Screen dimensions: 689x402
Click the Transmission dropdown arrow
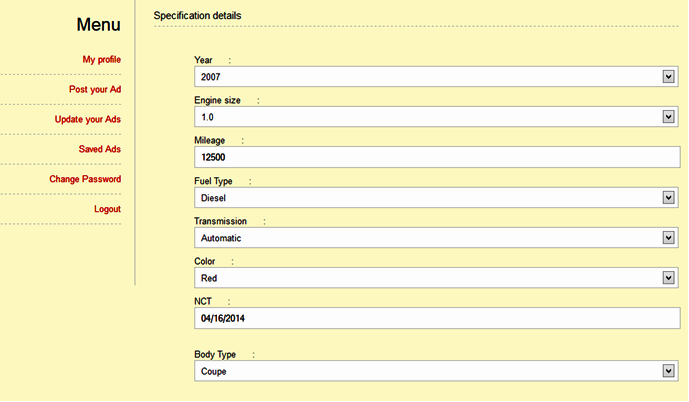(x=669, y=238)
